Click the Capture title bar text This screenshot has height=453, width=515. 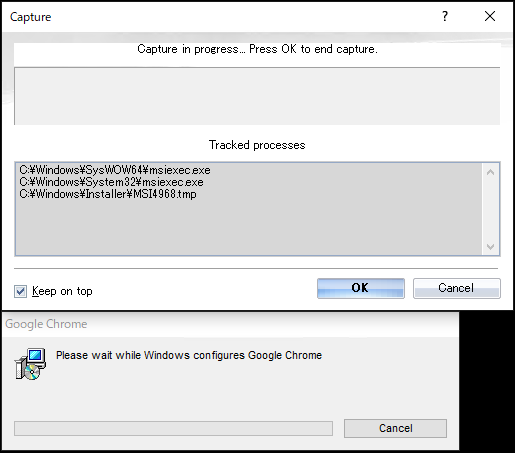(x=31, y=17)
